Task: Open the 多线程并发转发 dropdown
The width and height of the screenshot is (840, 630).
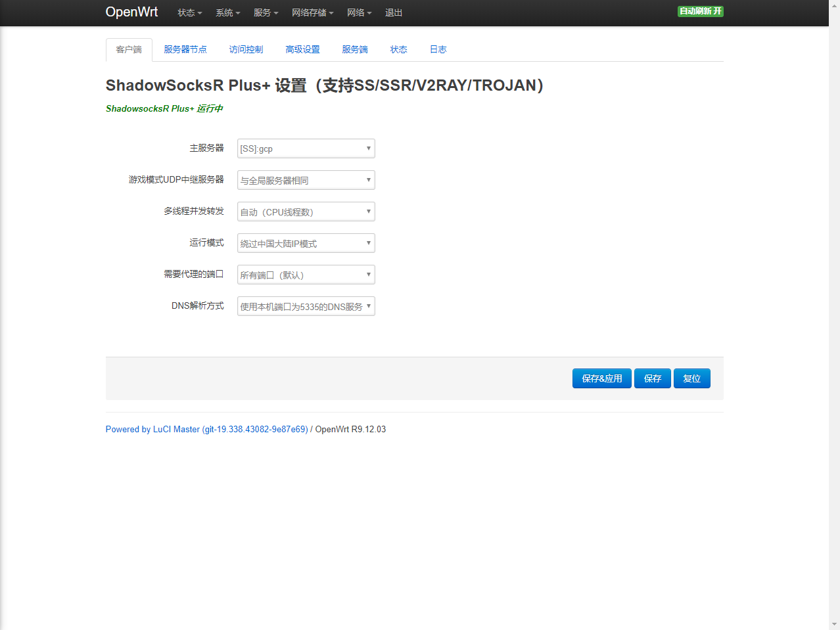Action: pos(306,212)
